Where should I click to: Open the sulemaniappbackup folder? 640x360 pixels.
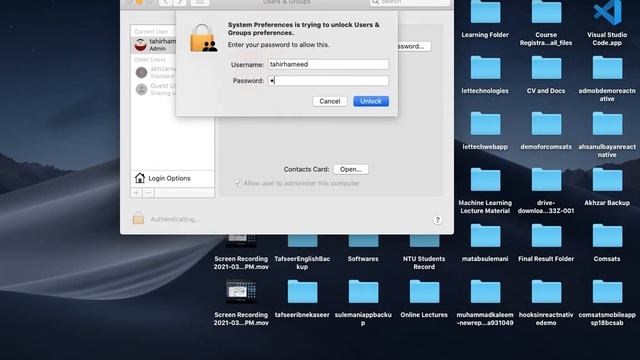[x=363, y=291]
